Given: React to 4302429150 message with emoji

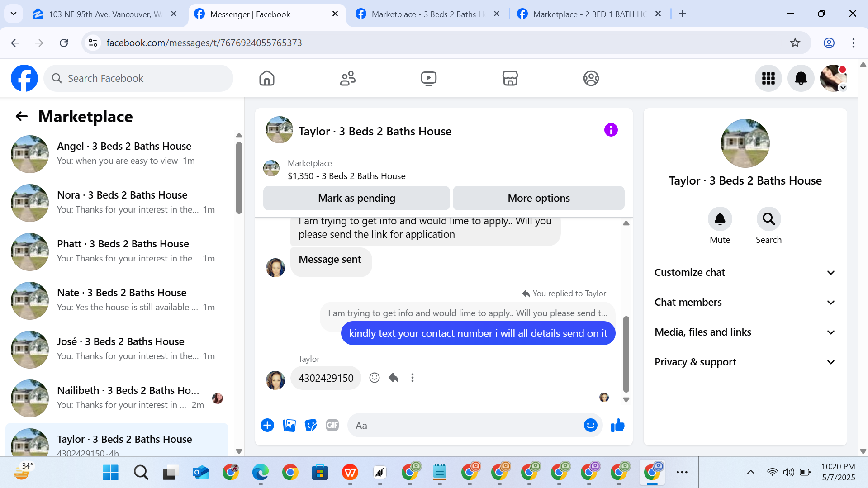Looking at the screenshot, I should click(374, 378).
